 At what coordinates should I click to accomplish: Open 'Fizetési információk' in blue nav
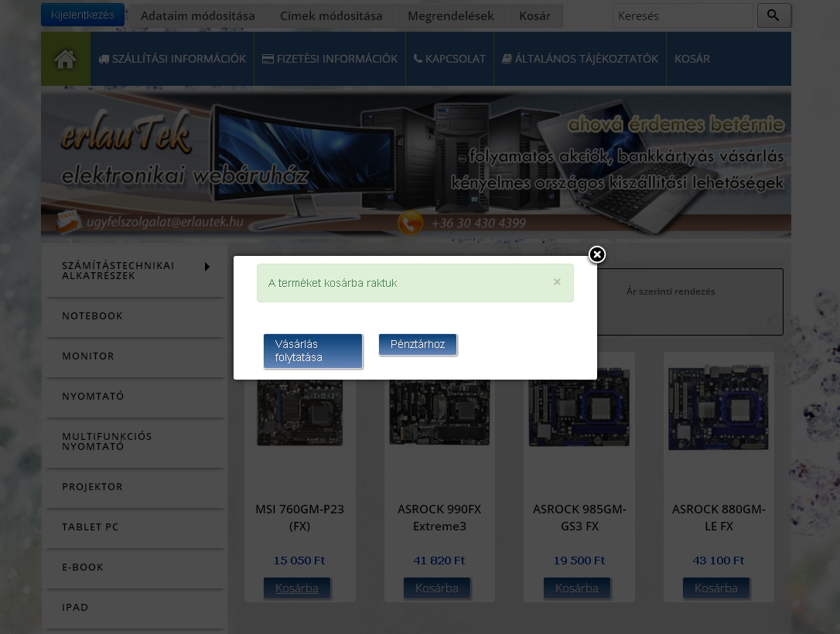330,59
